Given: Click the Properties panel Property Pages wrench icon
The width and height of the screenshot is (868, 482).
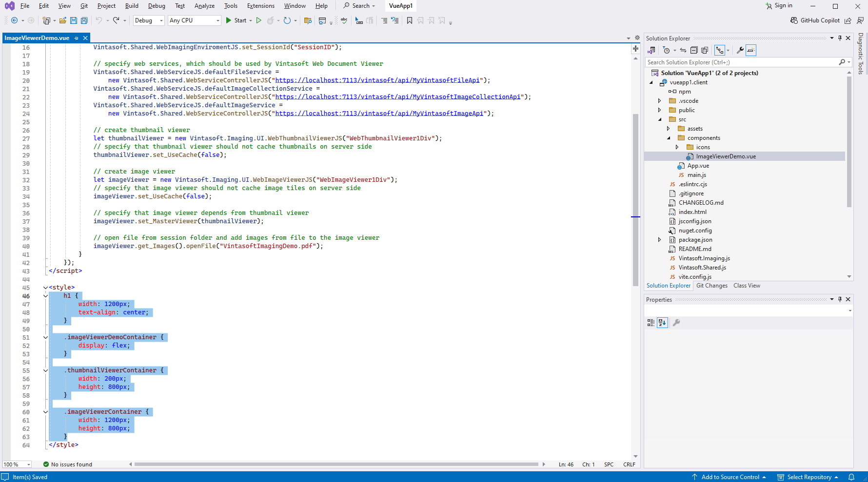Looking at the screenshot, I should click(x=676, y=323).
